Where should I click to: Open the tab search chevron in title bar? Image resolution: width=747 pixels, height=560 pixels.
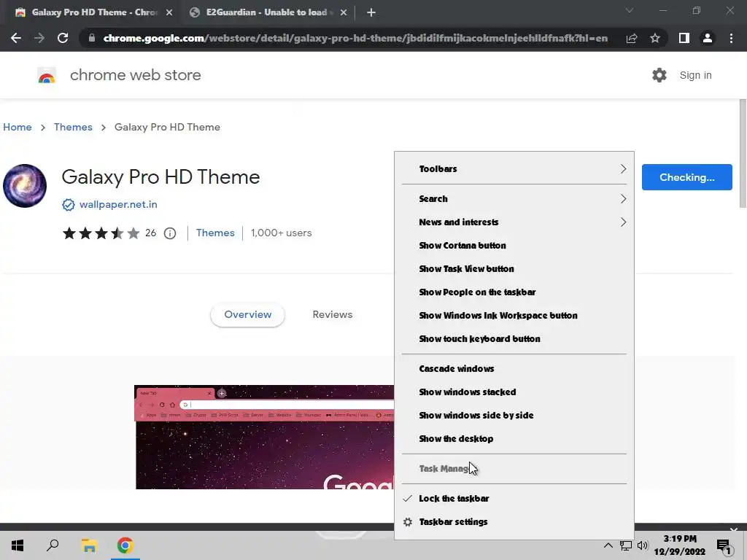[630, 10]
